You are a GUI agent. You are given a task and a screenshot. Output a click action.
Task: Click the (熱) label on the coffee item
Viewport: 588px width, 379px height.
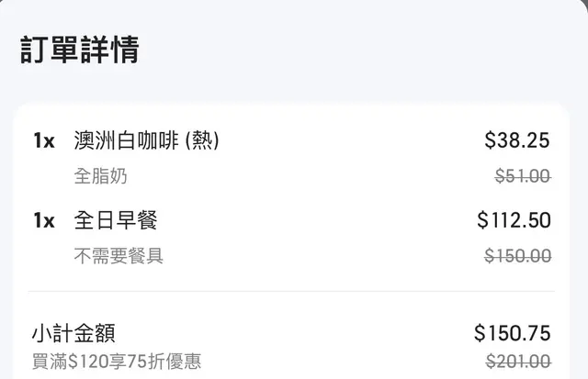tap(202, 140)
